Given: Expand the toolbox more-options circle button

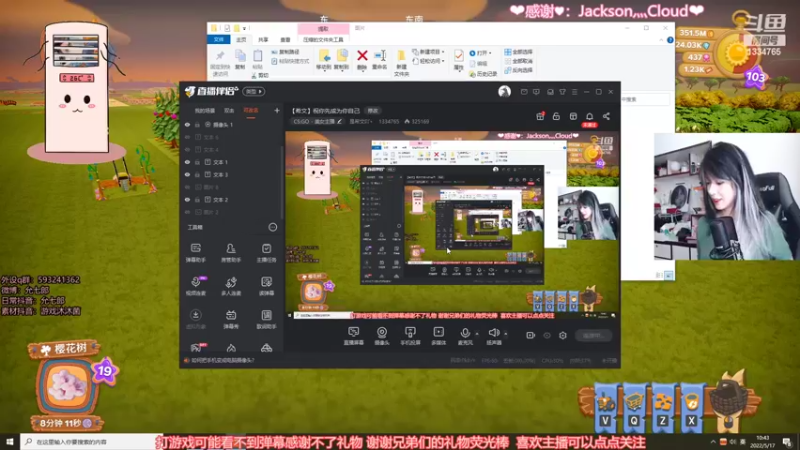Looking at the screenshot, I should click(273, 227).
